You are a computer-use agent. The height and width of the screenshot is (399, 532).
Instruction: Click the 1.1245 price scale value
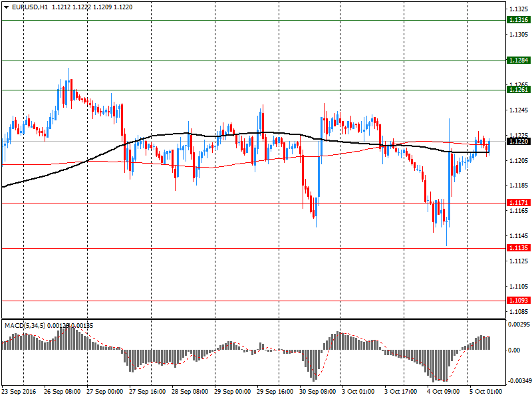coord(519,110)
